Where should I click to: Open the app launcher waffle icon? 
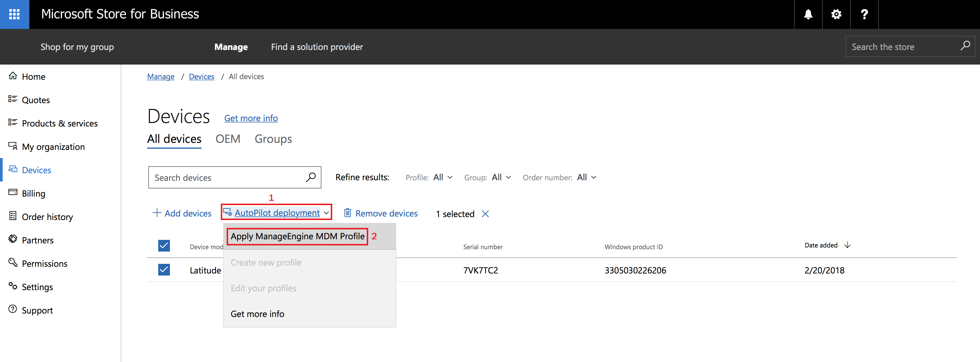click(x=14, y=14)
